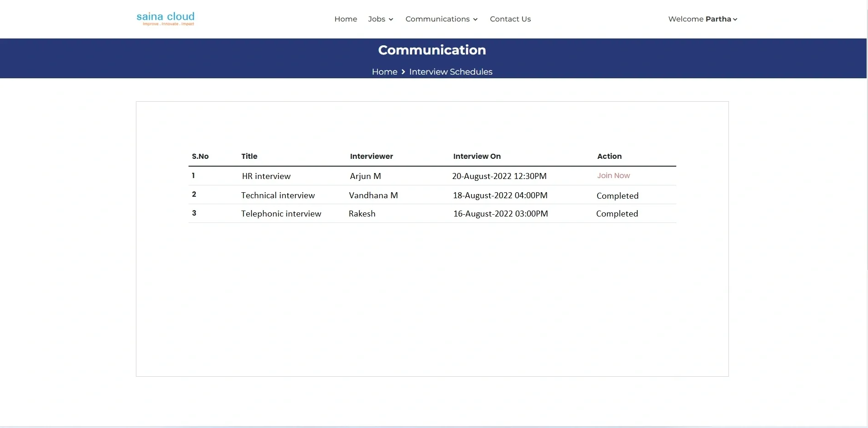Click the Action column header
Image resolution: width=868 pixels, height=428 pixels.
pyautogui.click(x=609, y=157)
